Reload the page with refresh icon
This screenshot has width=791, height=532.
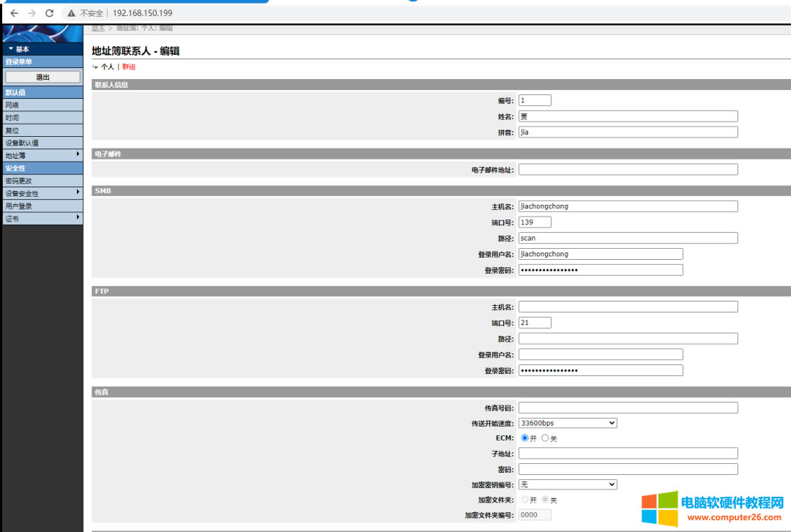click(49, 13)
